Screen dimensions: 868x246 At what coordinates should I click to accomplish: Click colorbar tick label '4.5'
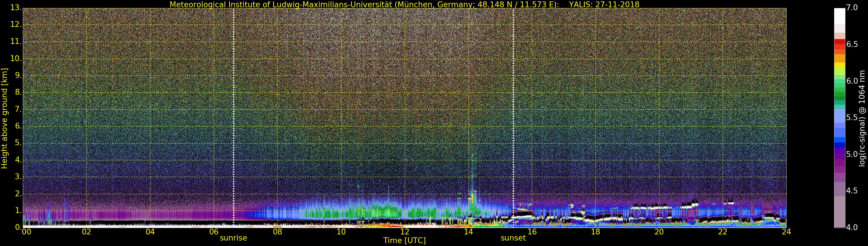click(x=852, y=191)
